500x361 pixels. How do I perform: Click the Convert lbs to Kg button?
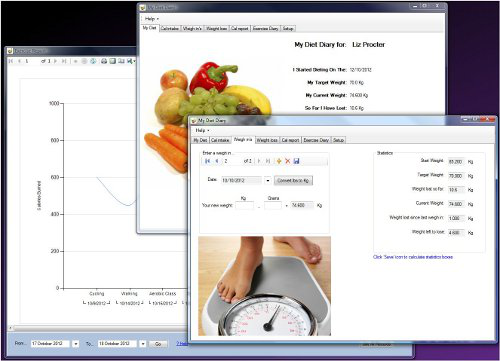[x=293, y=180]
